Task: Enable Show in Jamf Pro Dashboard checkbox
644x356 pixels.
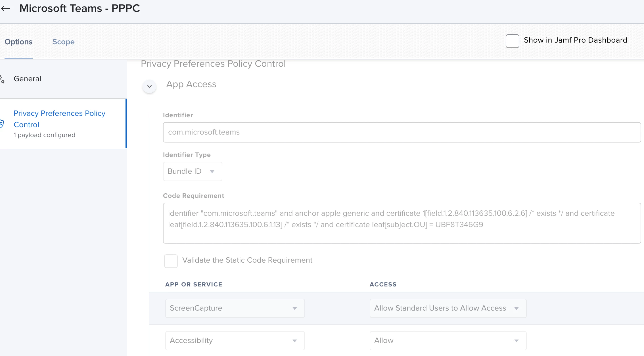Action: [x=512, y=41]
